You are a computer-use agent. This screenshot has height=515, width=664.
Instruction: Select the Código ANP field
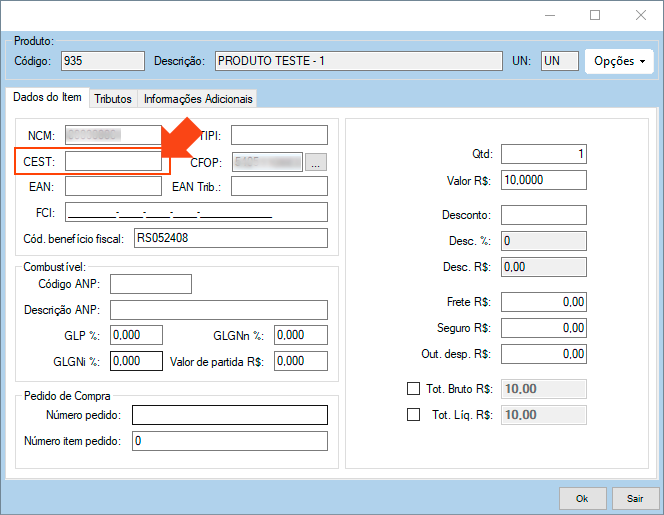(x=150, y=284)
